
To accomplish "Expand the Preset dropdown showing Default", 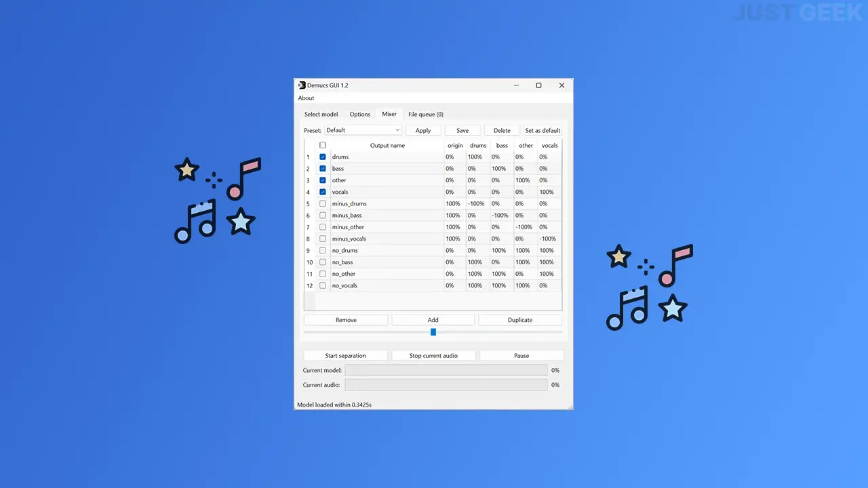I will tap(363, 130).
